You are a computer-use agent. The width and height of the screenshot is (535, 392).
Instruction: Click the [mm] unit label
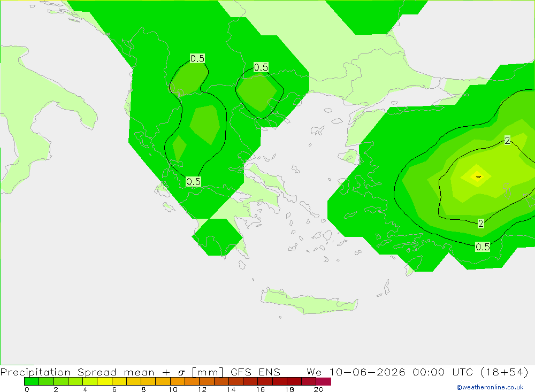[208, 372]
